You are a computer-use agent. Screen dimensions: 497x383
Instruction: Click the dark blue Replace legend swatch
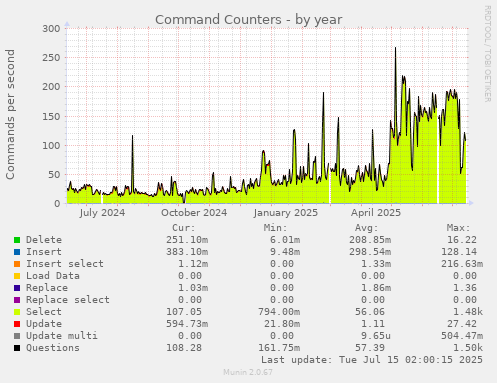click(17, 288)
